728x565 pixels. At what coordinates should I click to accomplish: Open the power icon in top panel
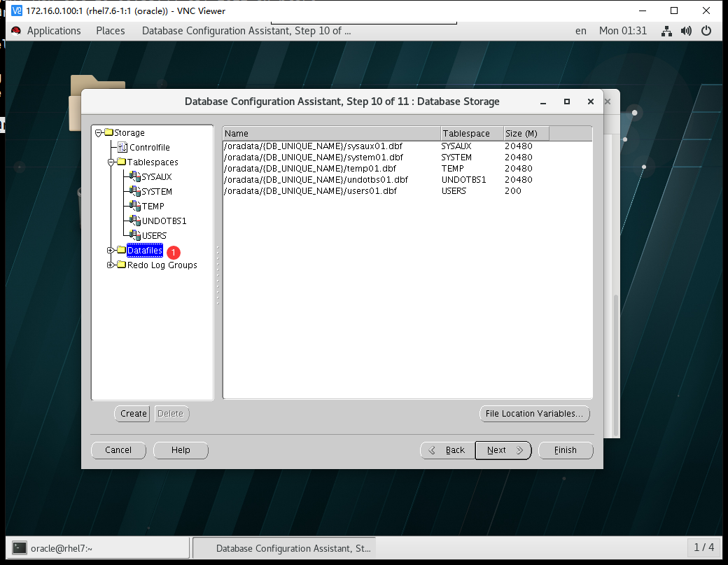pyautogui.click(x=706, y=31)
